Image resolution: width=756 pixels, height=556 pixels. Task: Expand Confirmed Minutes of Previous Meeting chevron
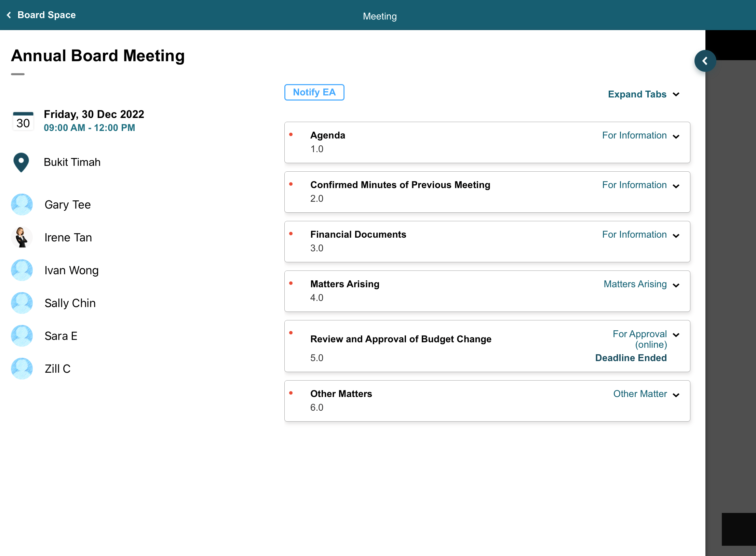point(676,186)
